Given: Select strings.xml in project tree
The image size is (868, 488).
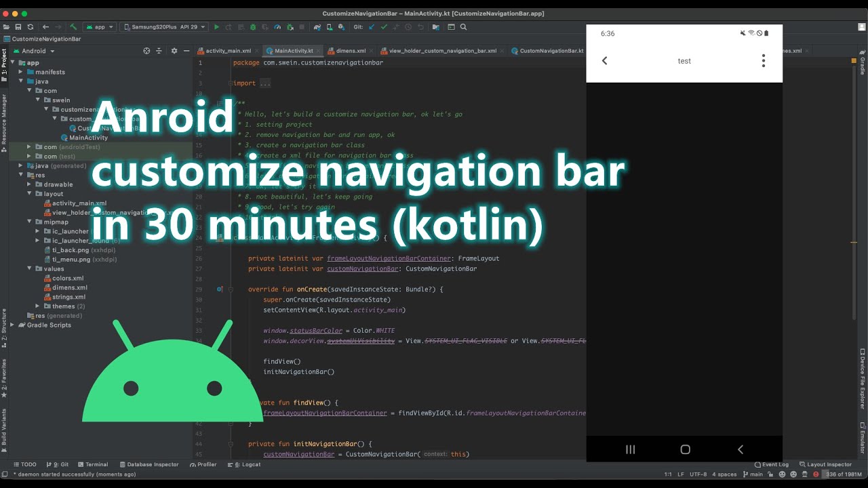Looking at the screenshot, I should pyautogui.click(x=68, y=297).
